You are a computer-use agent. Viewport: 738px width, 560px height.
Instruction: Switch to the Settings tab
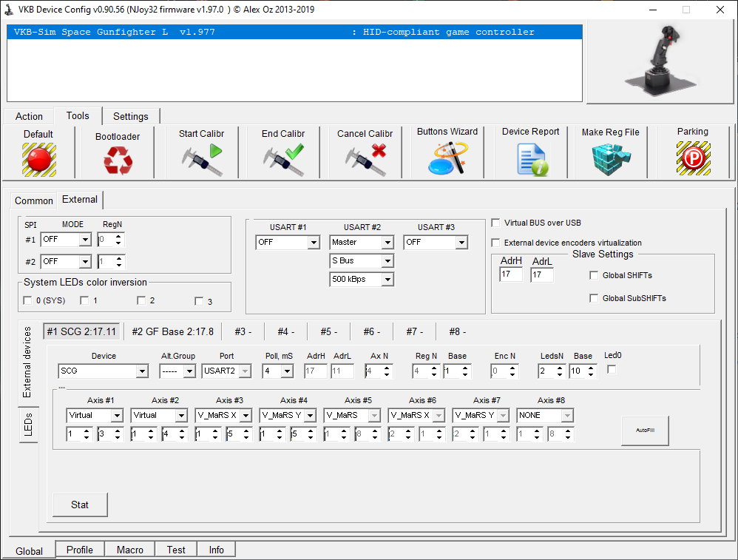[131, 116]
